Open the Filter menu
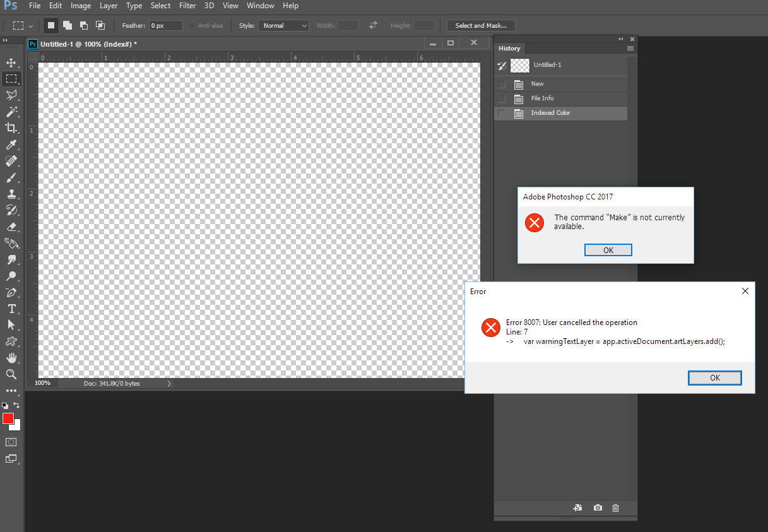 187,6
